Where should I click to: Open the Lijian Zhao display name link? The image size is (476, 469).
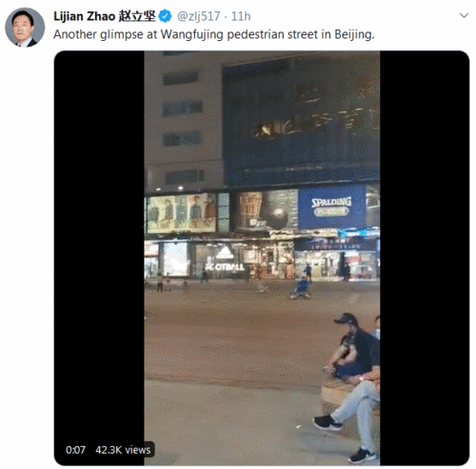[x=84, y=16]
